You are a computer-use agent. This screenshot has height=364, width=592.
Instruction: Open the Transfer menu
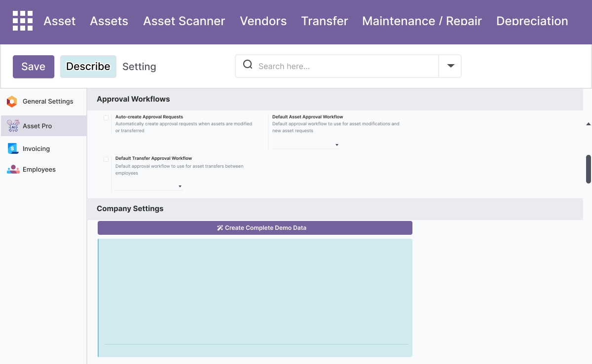(325, 21)
